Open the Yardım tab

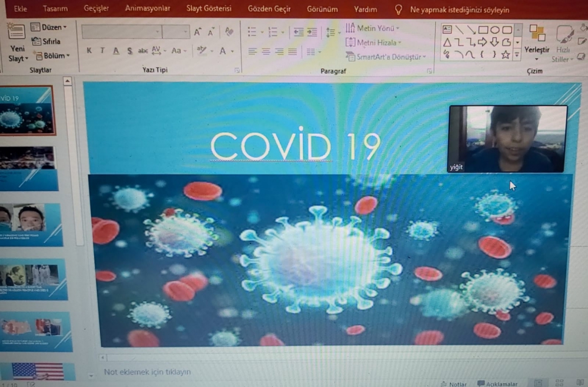click(x=366, y=9)
